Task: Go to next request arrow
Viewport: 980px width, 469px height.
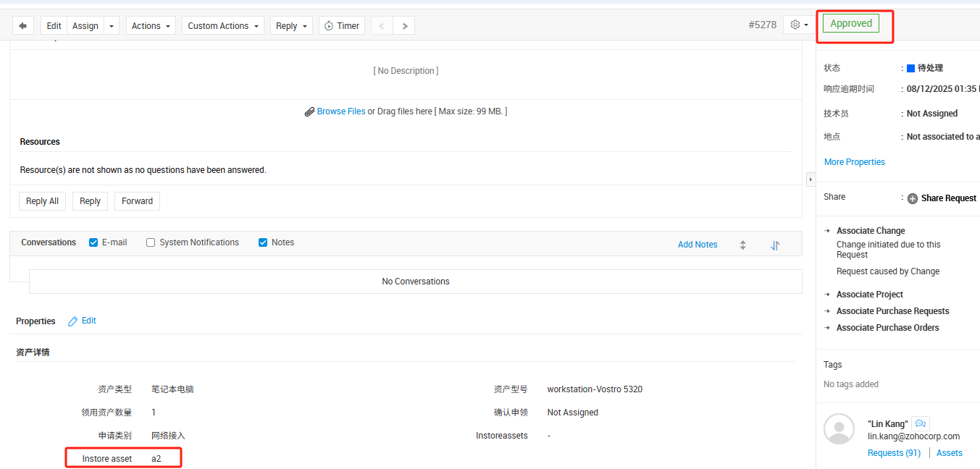Action: point(404,26)
